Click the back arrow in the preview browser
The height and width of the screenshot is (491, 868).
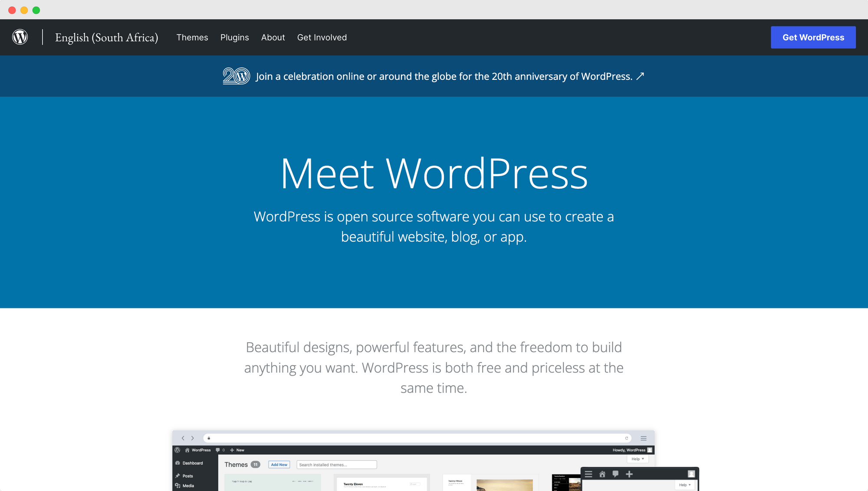pyautogui.click(x=183, y=438)
